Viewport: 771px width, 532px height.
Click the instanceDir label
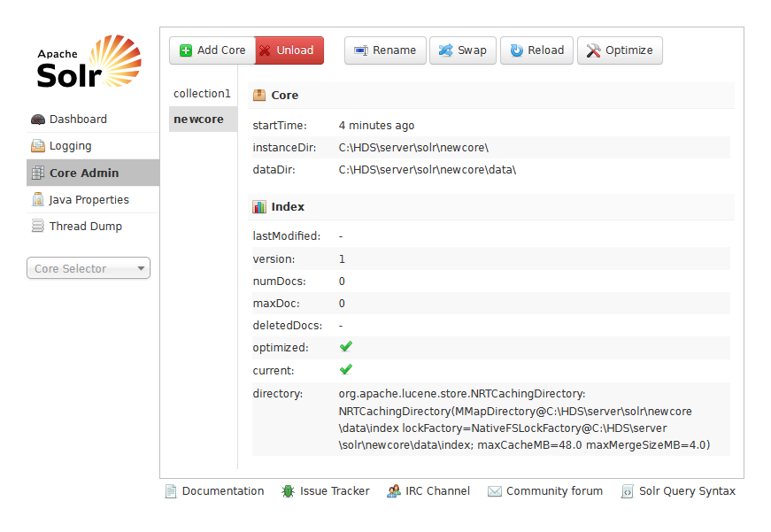point(284,148)
